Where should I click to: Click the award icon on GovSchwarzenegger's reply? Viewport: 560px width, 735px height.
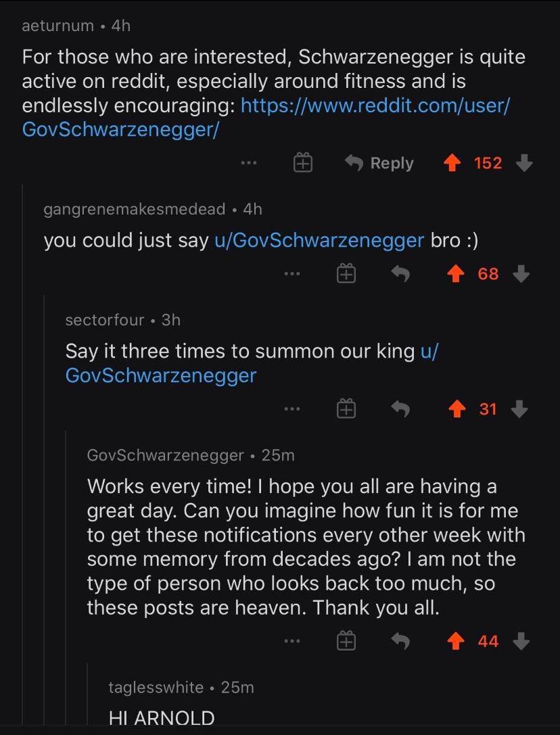346,640
